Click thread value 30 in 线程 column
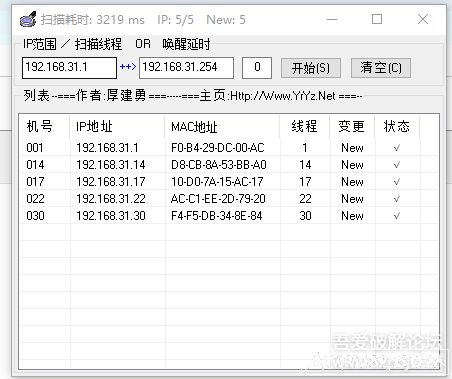This screenshot has height=379, width=452. 305,216
